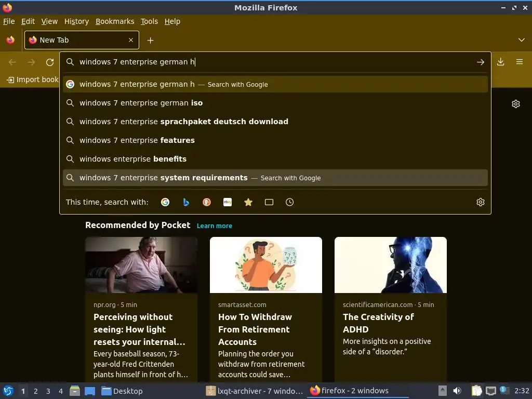Choose 'windows 7 enterprise system requirements' suggestion
Image resolution: width=532 pixels, height=399 pixels.
[275, 178]
